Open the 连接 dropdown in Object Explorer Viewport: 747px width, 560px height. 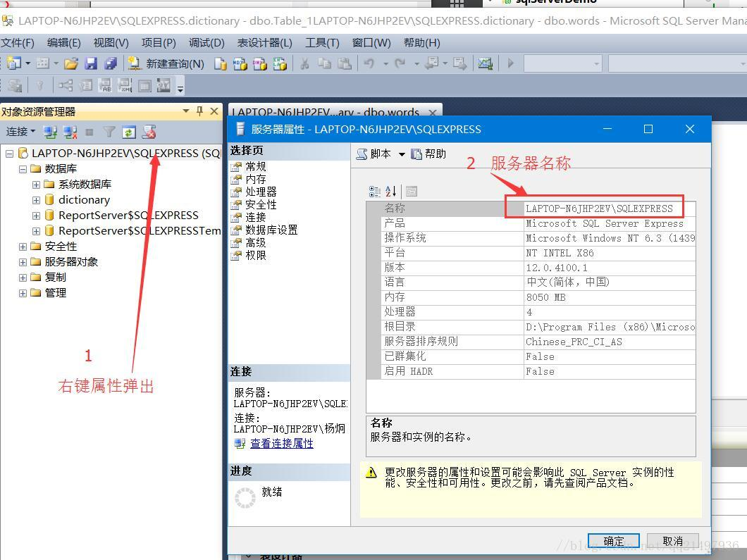(20, 132)
